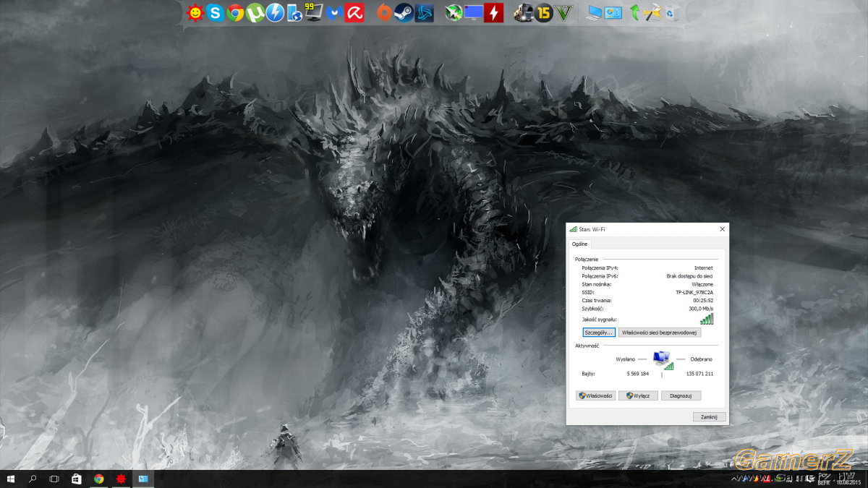
Task: Launch Euro Truck Simulator truck icon
Action: click(523, 12)
